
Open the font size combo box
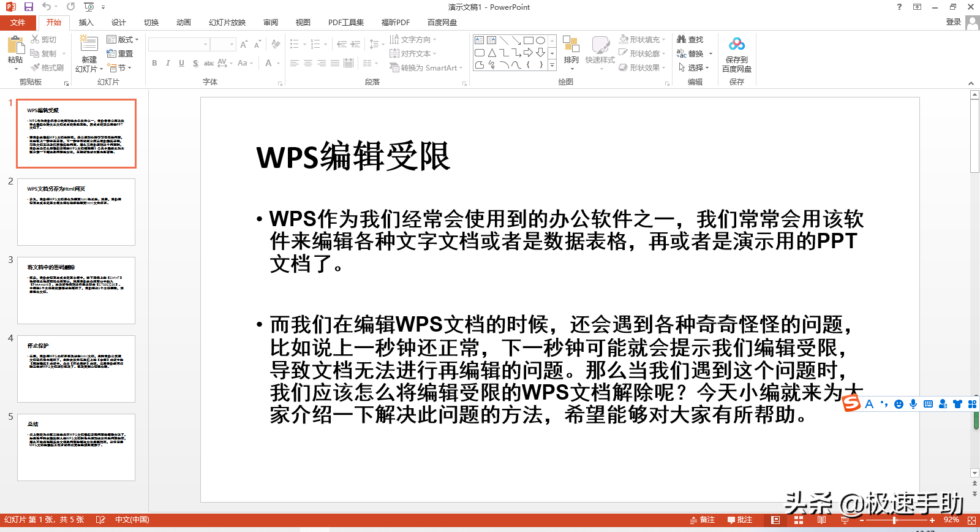[223, 45]
